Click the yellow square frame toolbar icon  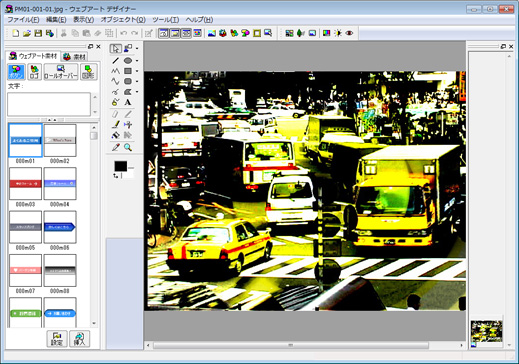(257, 33)
